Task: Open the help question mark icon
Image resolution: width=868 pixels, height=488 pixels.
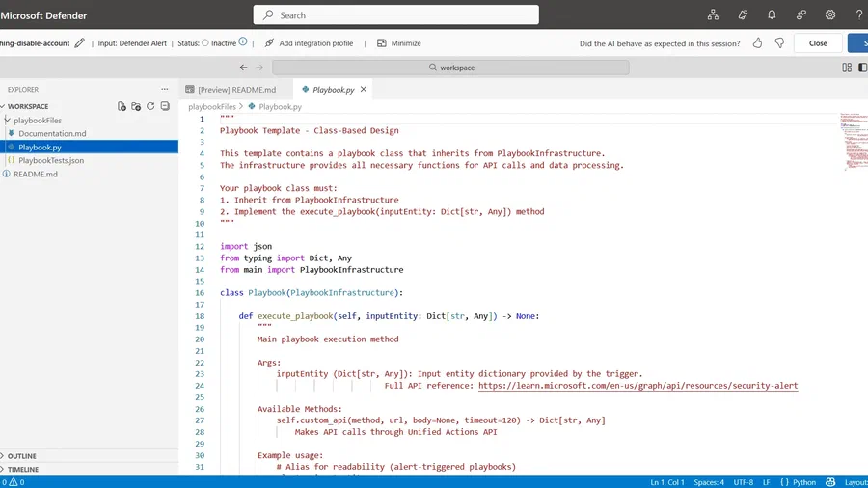Action: point(858,15)
